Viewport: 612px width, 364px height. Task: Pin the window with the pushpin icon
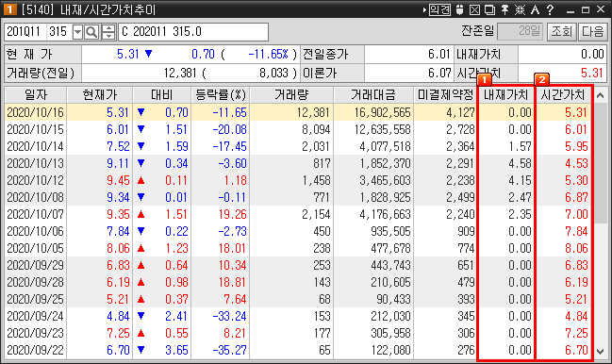coord(504,9)
